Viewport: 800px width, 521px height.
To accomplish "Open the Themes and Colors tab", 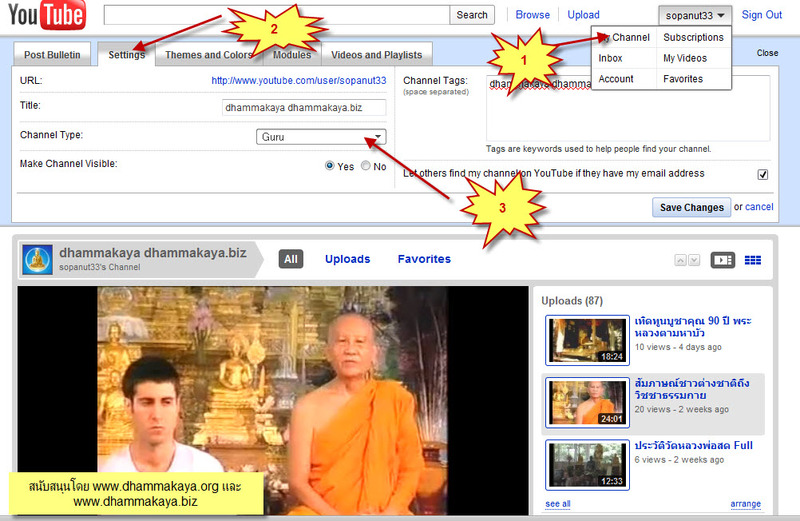I will click(208, 55).
